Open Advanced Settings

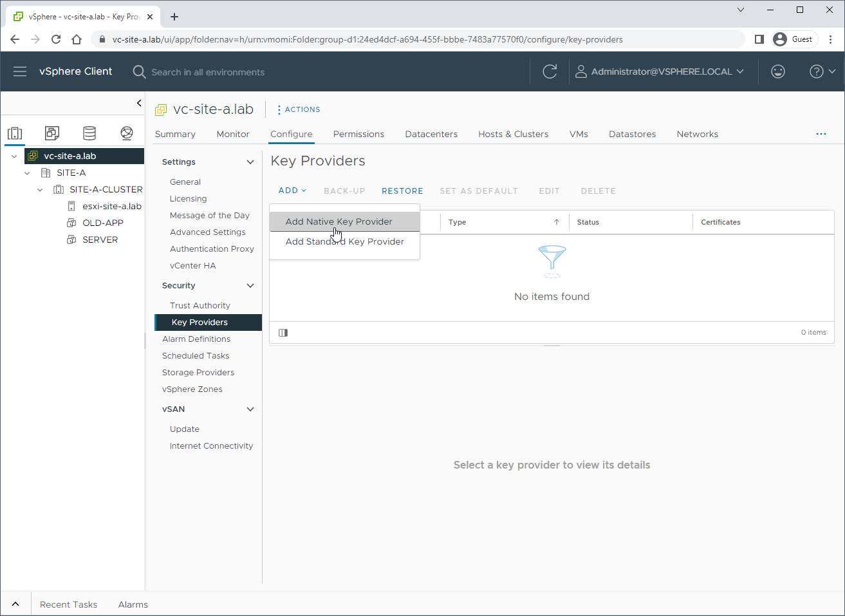pyautogui.click(x=207, y=232)
